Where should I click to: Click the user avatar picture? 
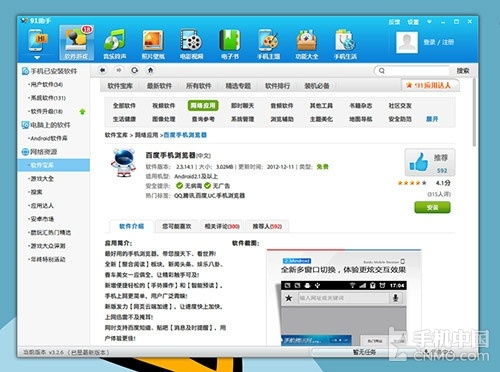click(x=407, y=42)
